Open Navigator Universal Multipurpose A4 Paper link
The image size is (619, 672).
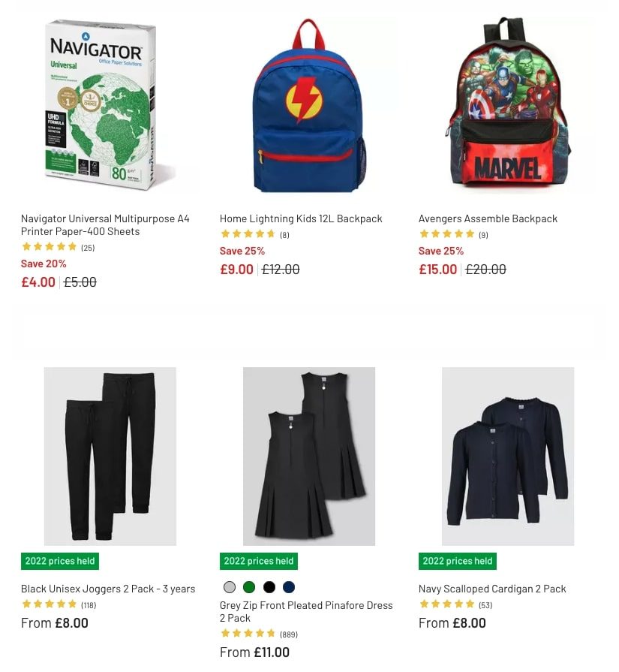click(105, 225)
